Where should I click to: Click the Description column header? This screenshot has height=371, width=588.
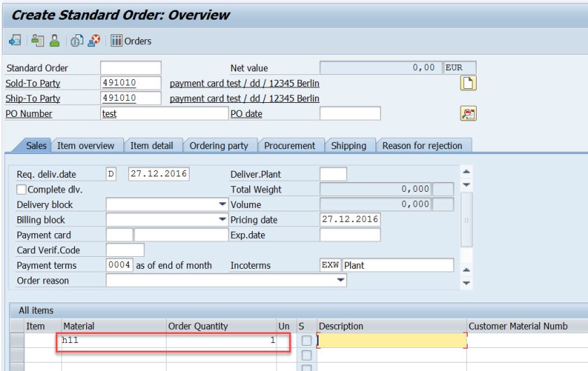(392, 326)
